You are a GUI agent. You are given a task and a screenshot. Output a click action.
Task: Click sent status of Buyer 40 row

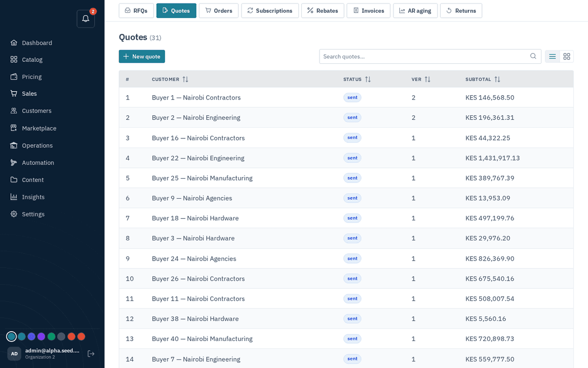pos(352,339)
